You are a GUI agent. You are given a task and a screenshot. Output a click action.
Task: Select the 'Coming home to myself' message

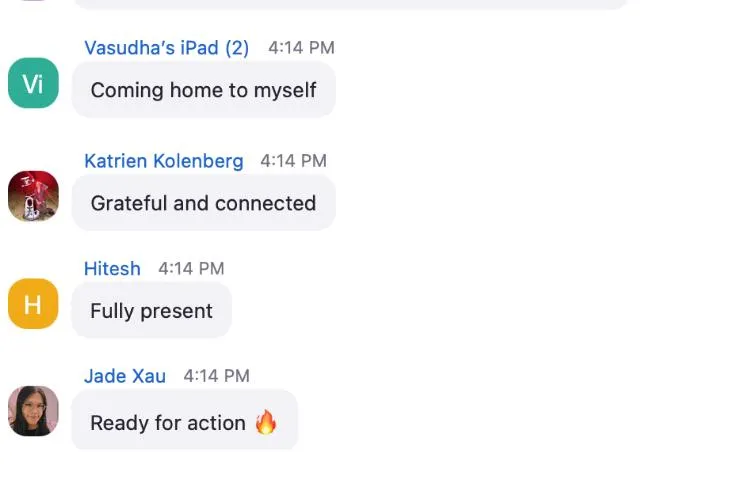(x=203, y=90)
